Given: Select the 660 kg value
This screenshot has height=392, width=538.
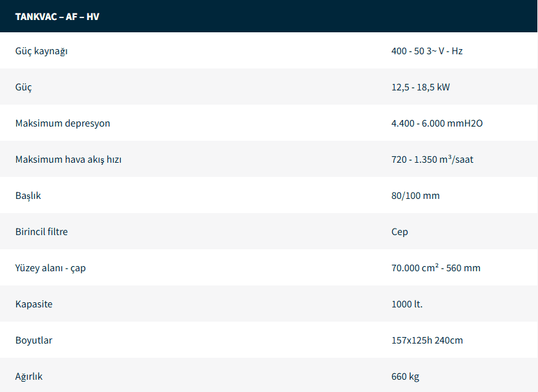Looking at the screenshot, I should point(405,377).
